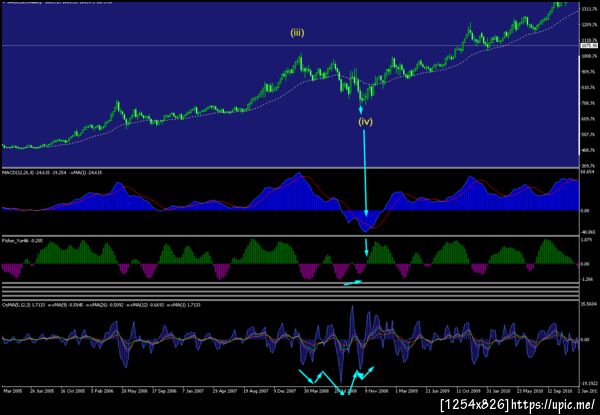Click the 810.76 price scale label
Screen dimensions: 600x415
pos(589,88)
